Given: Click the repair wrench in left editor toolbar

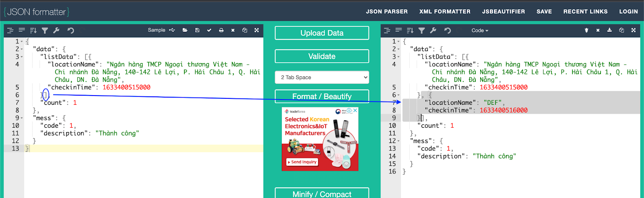Looking at the screenshot, I should tap(56, 30).
